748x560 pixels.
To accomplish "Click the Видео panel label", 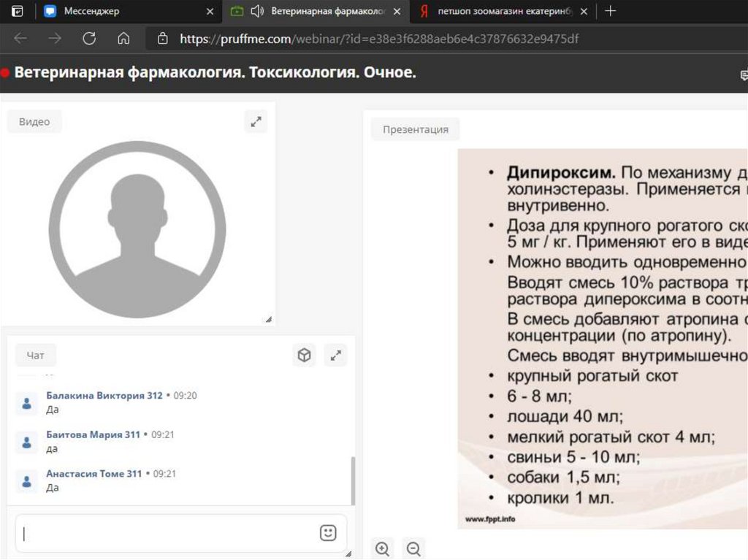I will click(x=34, y=122).
